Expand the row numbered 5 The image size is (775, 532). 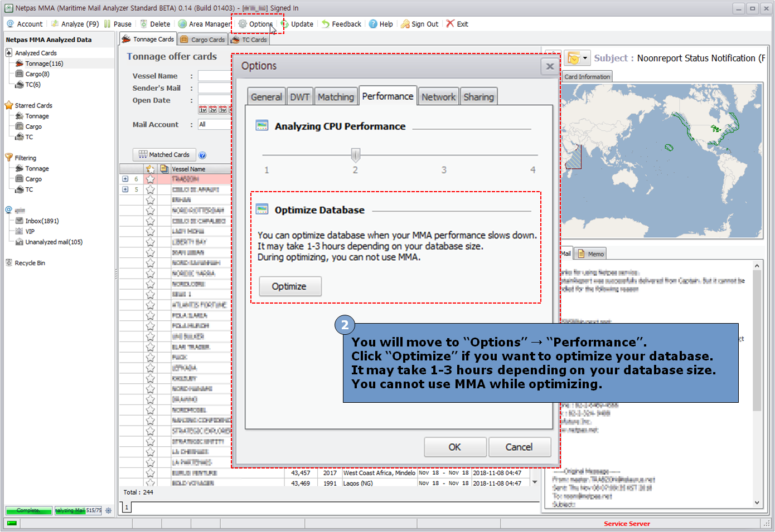point(125,190)
